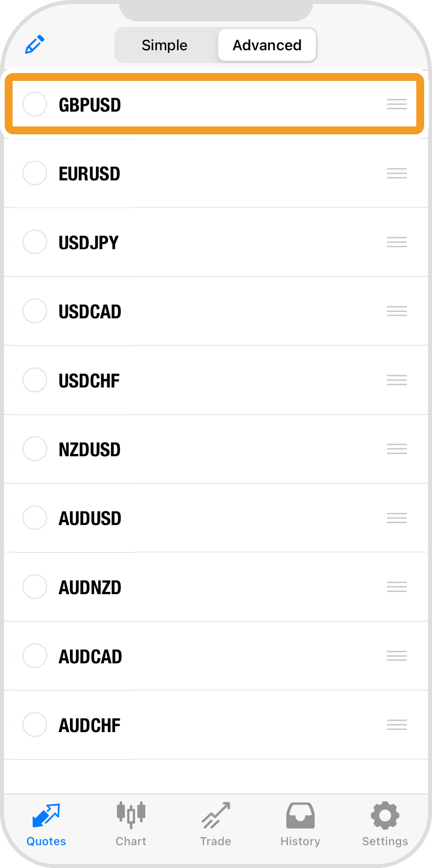Open the Chart tab icon
This screenshot has width=432, height=868.
[131, 815]
